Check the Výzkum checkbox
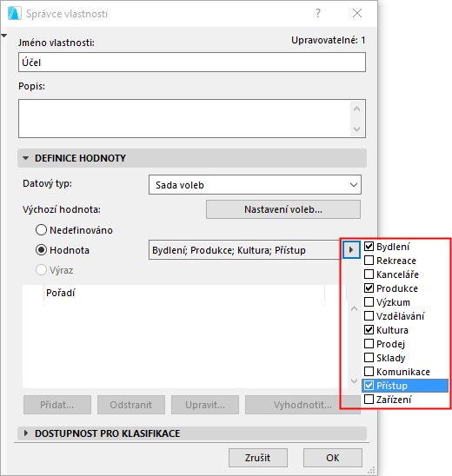This screenshot has height=476, width=452. tap(369, 302)
